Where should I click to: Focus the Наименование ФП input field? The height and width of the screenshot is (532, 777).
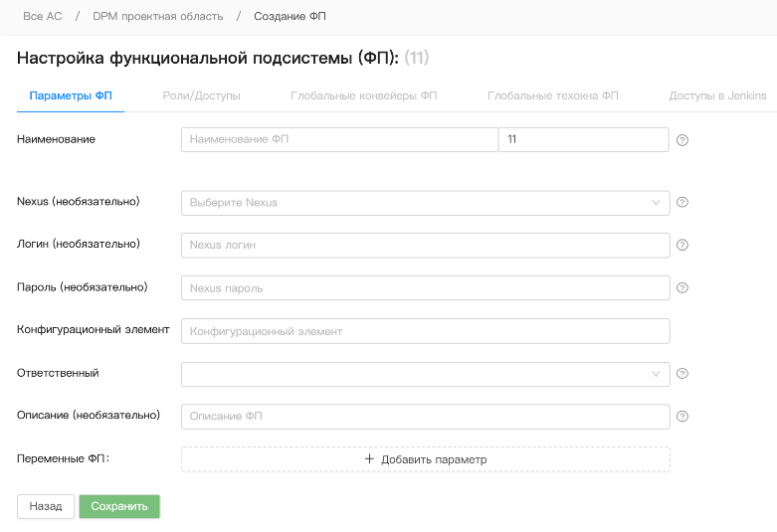coord(338,140)
